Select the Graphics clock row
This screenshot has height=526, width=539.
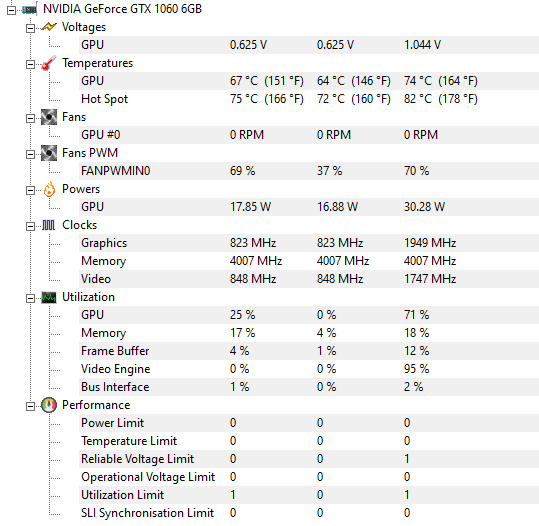coord(309,243)
